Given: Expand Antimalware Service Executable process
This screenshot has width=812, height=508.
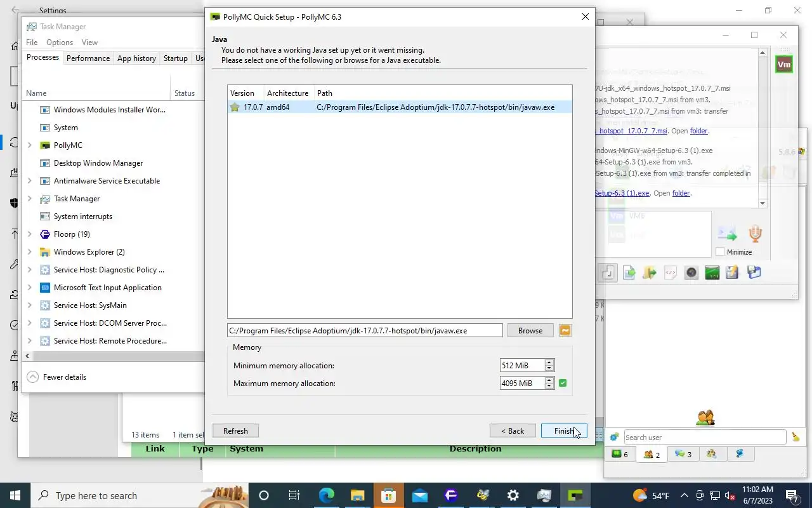Looking at the screenshot, I should pyautogui.click(x=29, y=181).
